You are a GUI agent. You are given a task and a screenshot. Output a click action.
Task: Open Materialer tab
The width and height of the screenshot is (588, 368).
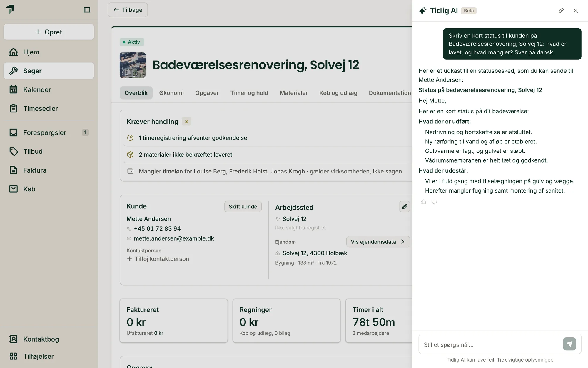click(x=294, y=93)
